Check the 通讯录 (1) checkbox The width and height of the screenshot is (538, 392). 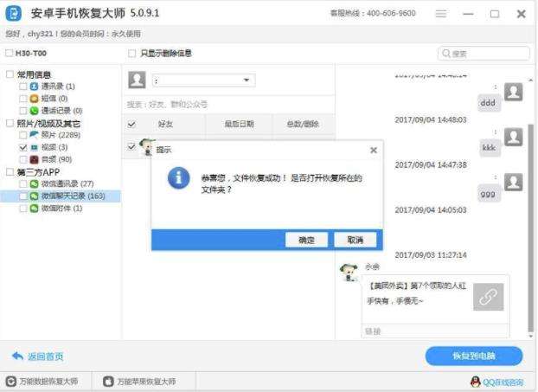(x=23, y=87)
